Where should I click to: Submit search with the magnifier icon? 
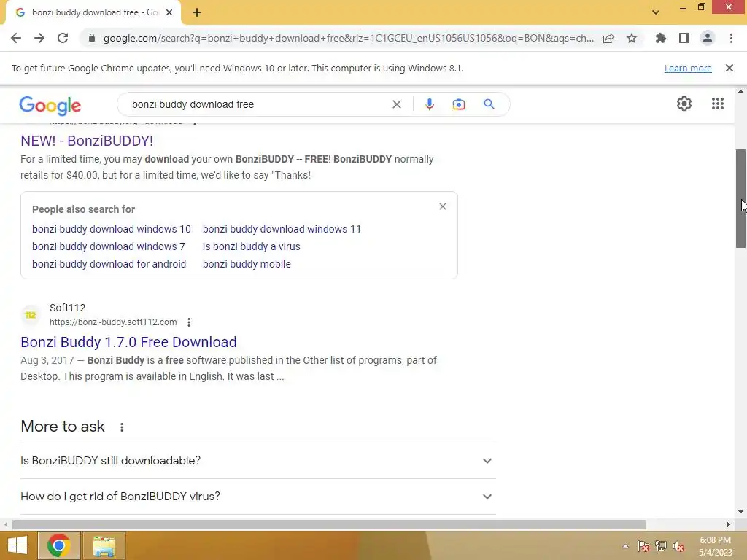[489, 104]
